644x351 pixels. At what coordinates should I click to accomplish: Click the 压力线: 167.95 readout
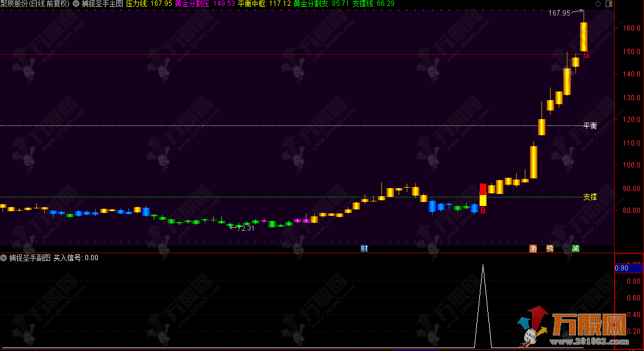[149, 3]
